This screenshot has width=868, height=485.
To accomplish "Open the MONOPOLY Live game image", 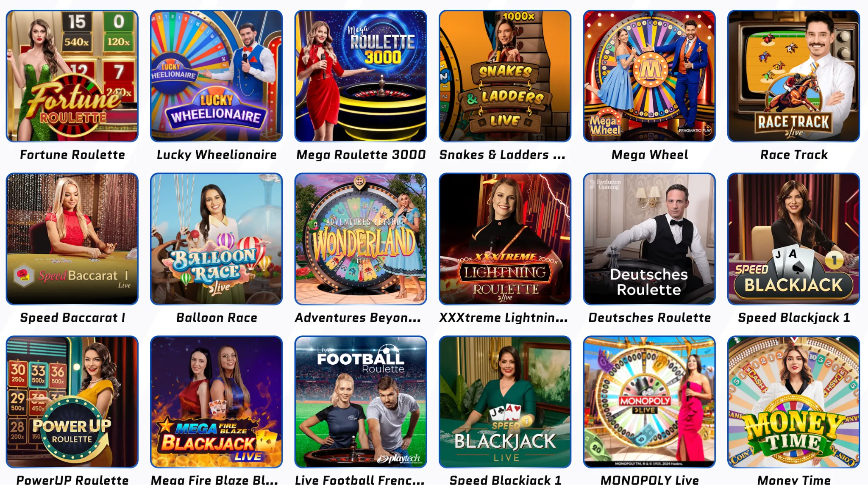I will pos(649,402).
